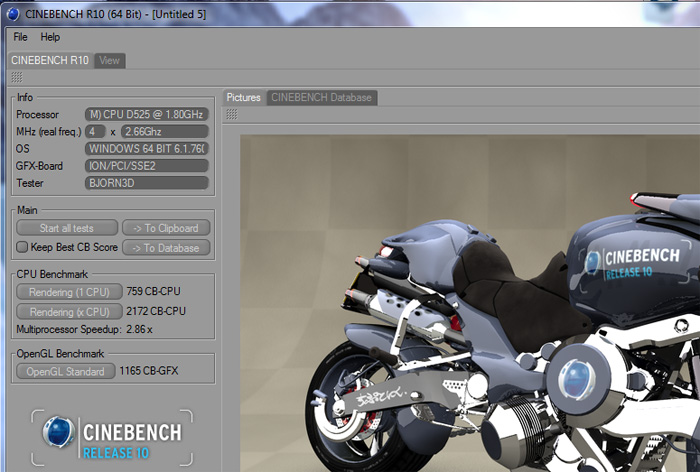Click the Tester field showing BJORN3D
Image resolution: width=700 pixels, height=472 pixels.
coord(146,183)
